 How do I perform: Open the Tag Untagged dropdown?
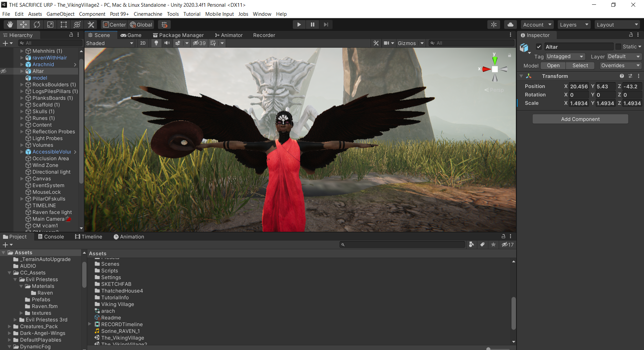(x=565, y=56)
